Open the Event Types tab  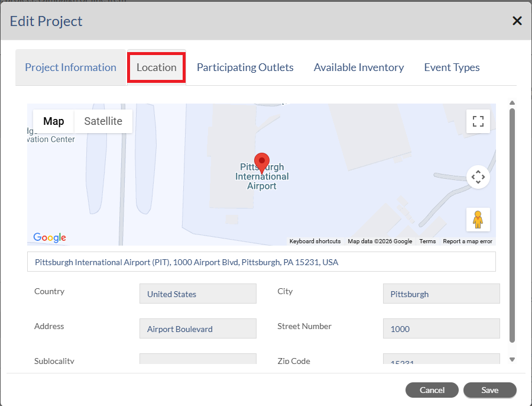click(x=452, y=67)
